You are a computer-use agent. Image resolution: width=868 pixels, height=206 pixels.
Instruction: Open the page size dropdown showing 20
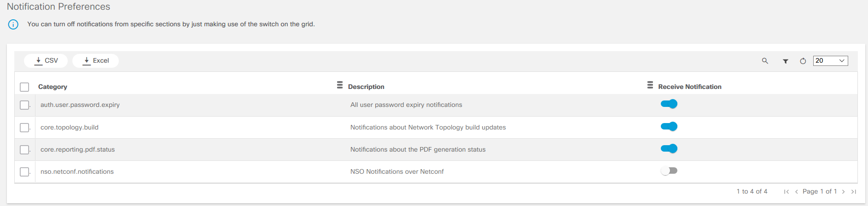point(830,61)
